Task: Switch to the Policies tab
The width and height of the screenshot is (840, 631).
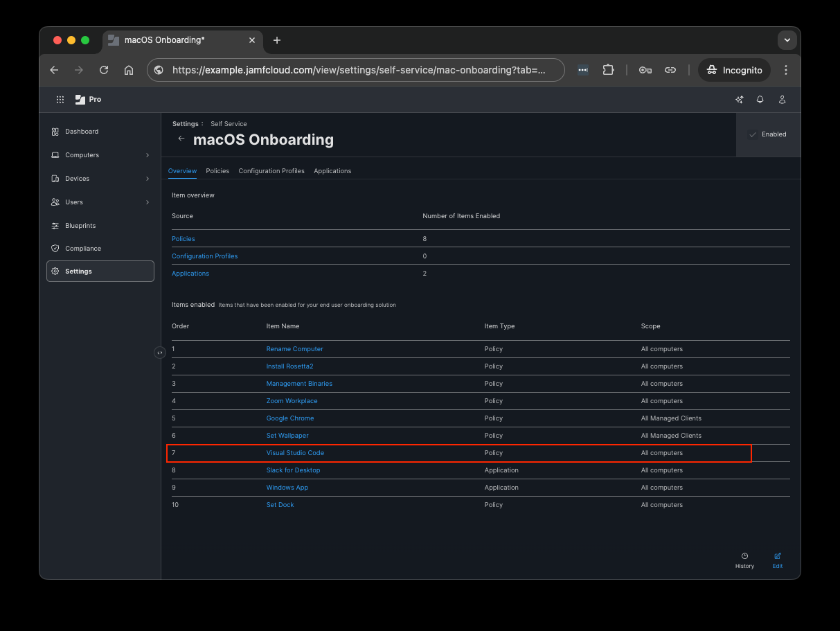Action: point(217,171)
